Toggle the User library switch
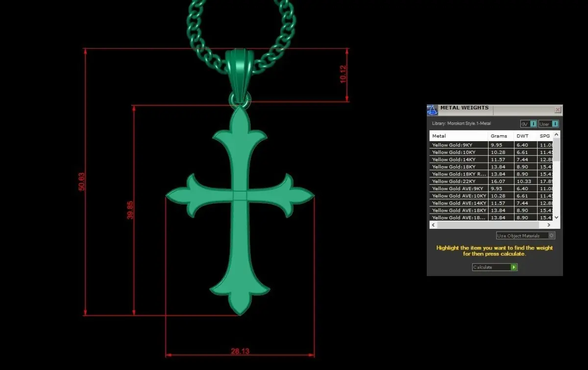588x370 pixels. pyautogui.click(x=549, y=124)
